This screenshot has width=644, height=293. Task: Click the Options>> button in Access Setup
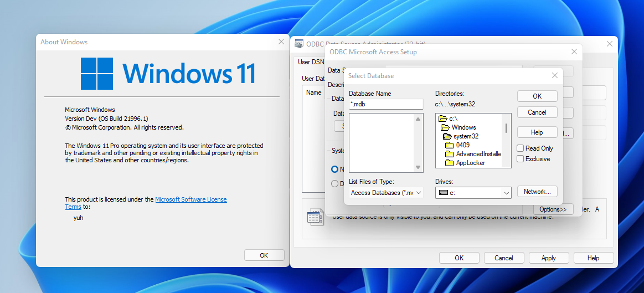[x=553, y=209]
